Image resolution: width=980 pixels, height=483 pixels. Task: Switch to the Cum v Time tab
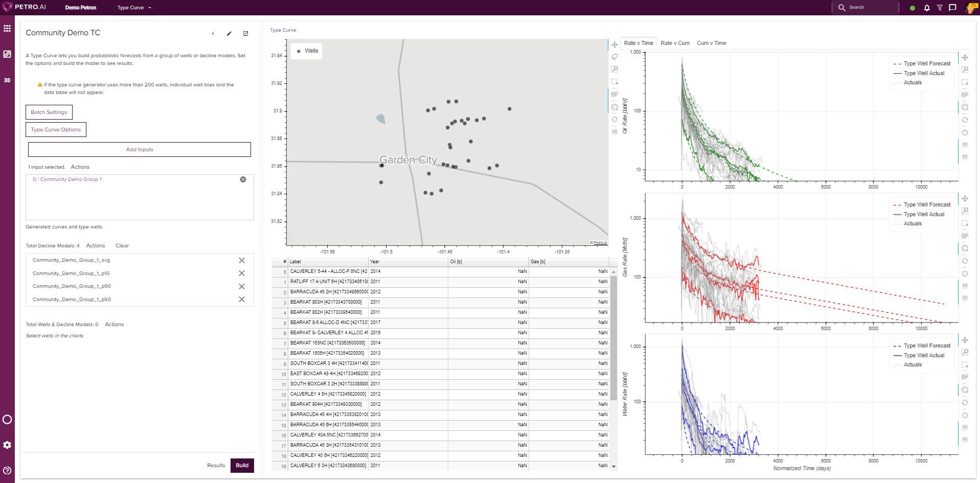pyautogui.click(x=711, y=43)
